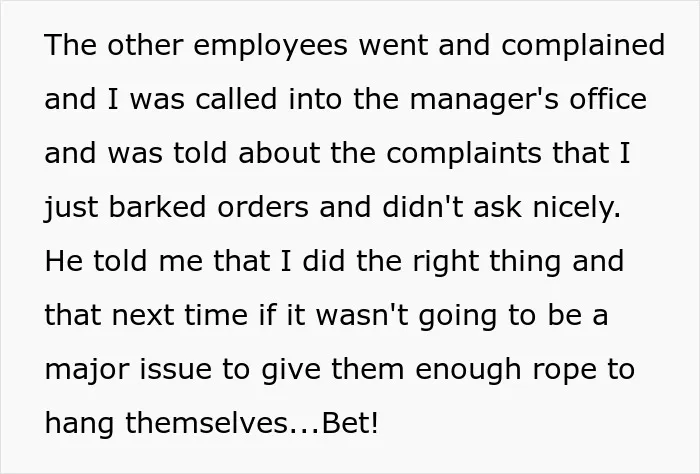Click the word "employees" in first line
The height and width of the screenshot is (474, 700).
click(270, 46)
